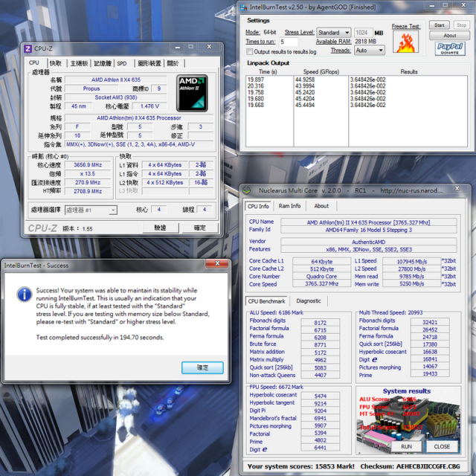Enable Output results to results.log checkbox
The width and height of the screenshot is (476, 476).
click(x=249, y=51)
